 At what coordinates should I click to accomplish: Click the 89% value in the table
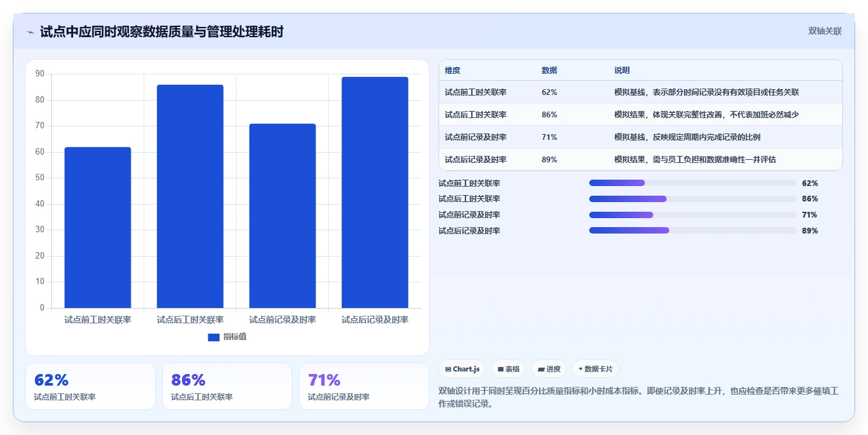point(549,160)
